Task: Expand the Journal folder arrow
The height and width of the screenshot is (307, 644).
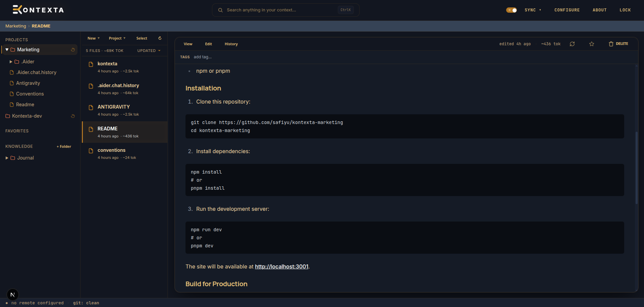Action: [7, 158]
